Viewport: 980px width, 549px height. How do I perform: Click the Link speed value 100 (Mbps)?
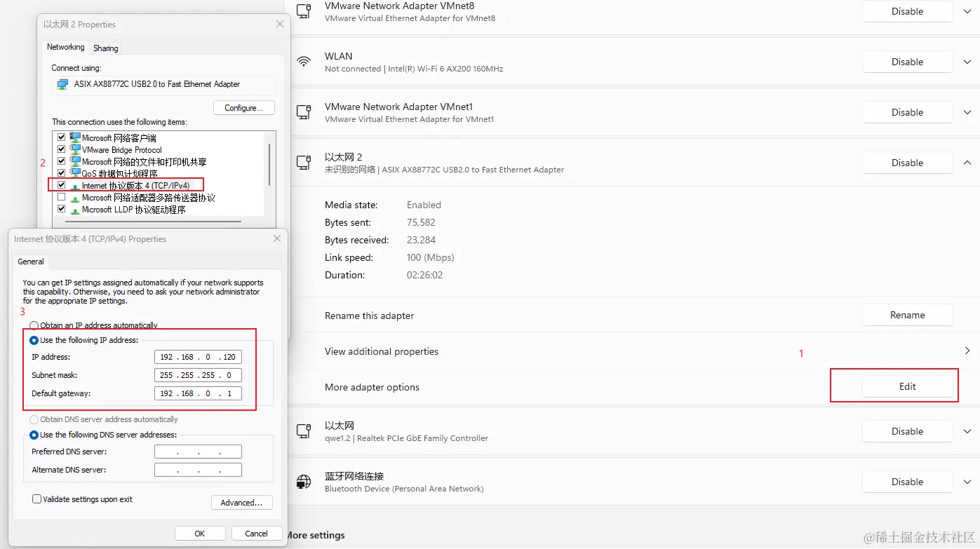(x=431, y=257)
